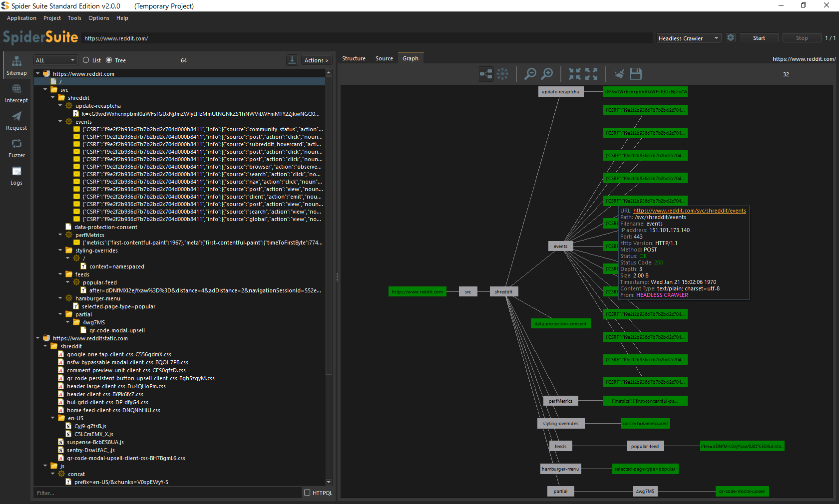Open crawler settings gear icon

tap(731, 38)
